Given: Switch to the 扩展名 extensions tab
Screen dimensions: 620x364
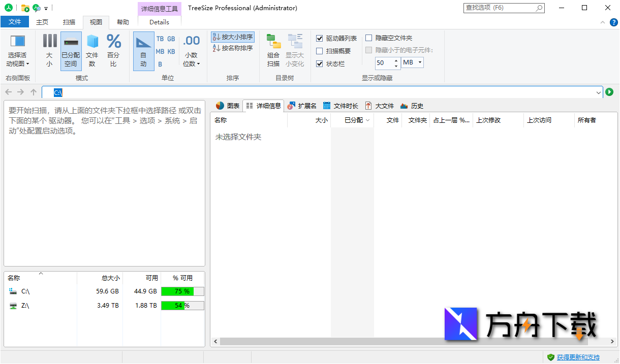Looking at the screenshot, I should tap(302, 106).
